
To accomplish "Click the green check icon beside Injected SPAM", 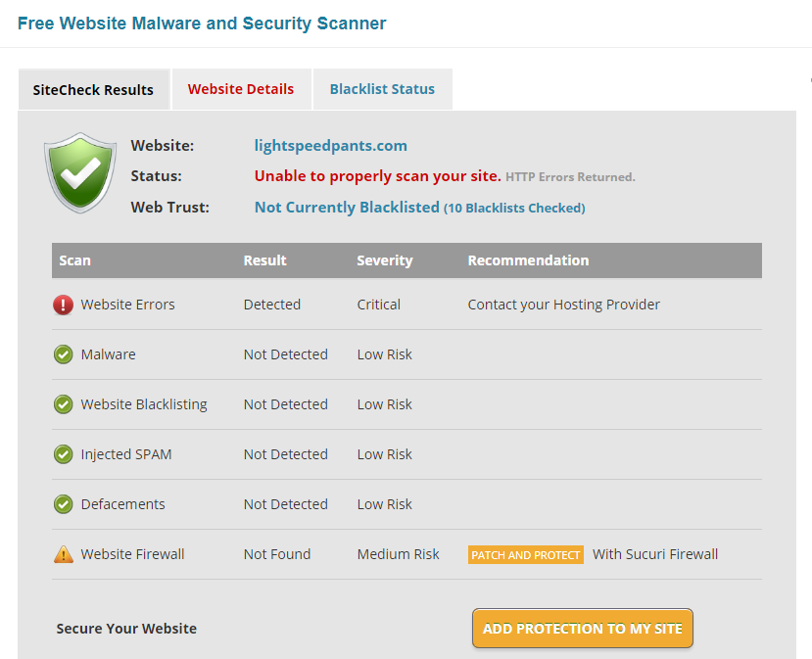I will [64, 454].
